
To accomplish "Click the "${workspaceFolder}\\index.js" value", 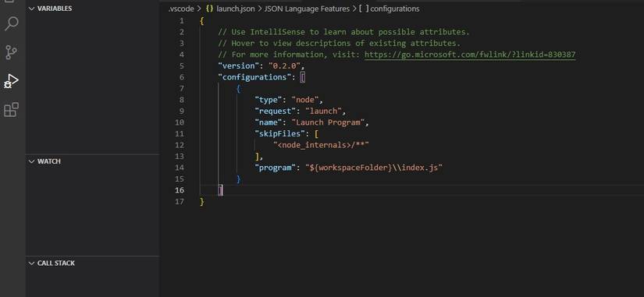I will (374, 168).
